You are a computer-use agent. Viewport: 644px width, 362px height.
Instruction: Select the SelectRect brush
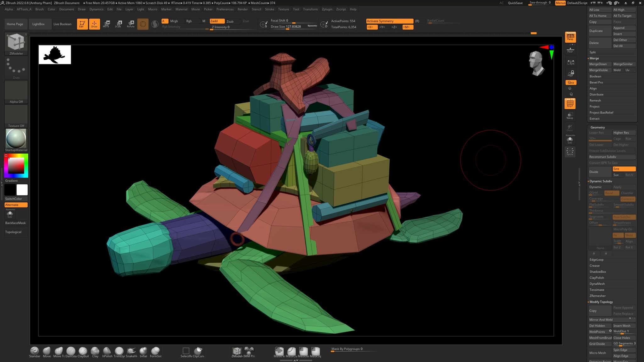coord(186,352)
